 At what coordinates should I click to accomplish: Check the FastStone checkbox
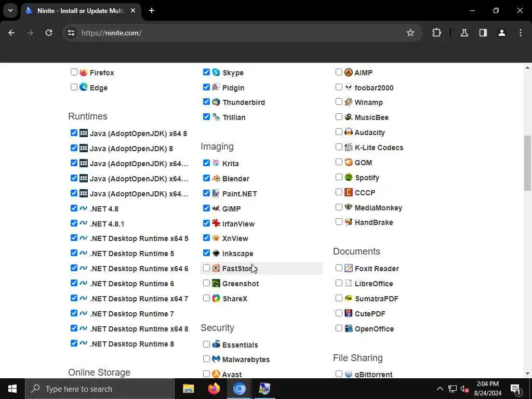[206, 268]
